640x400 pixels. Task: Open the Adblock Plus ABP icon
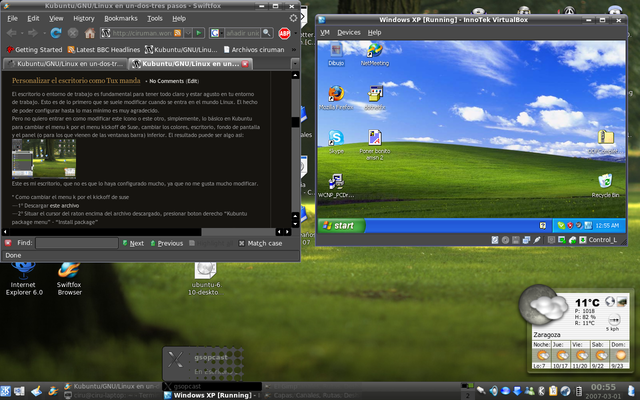(x=284, y=33)
